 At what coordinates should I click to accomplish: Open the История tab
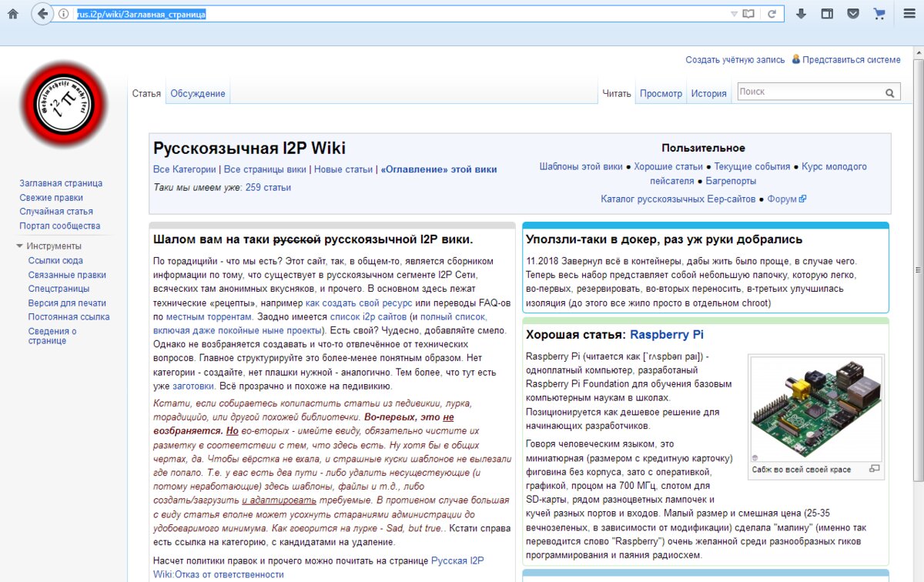708,94
